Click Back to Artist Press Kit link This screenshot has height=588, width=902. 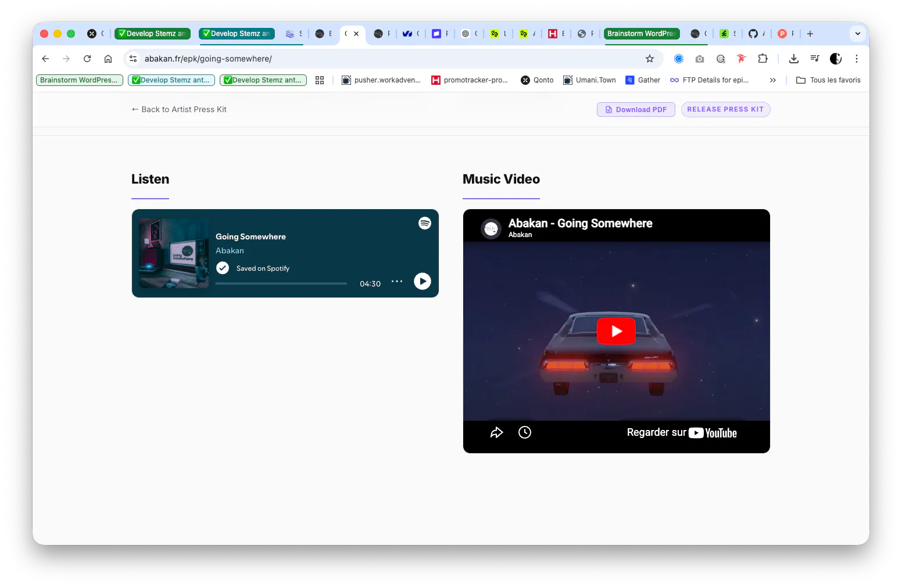179,109
